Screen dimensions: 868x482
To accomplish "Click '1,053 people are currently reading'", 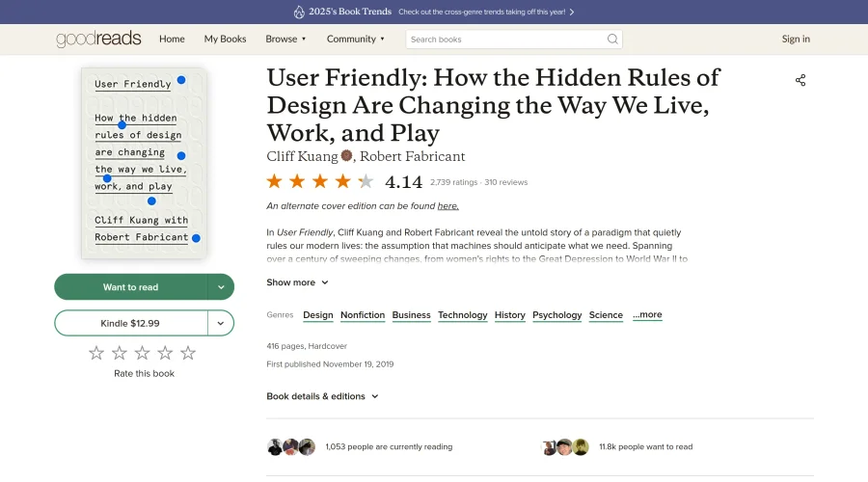I will click(x=389, y=446).
